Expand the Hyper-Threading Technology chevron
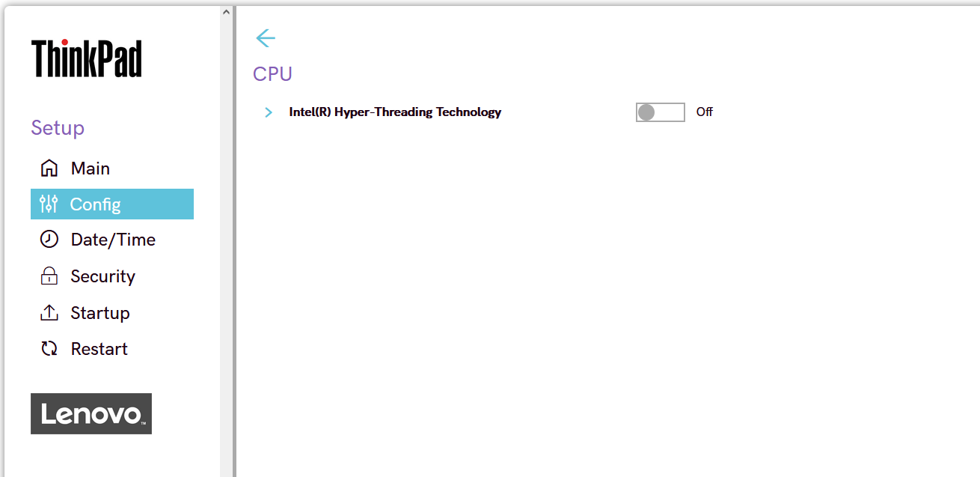Screen dimensions: 980x477 pos(269,112)
